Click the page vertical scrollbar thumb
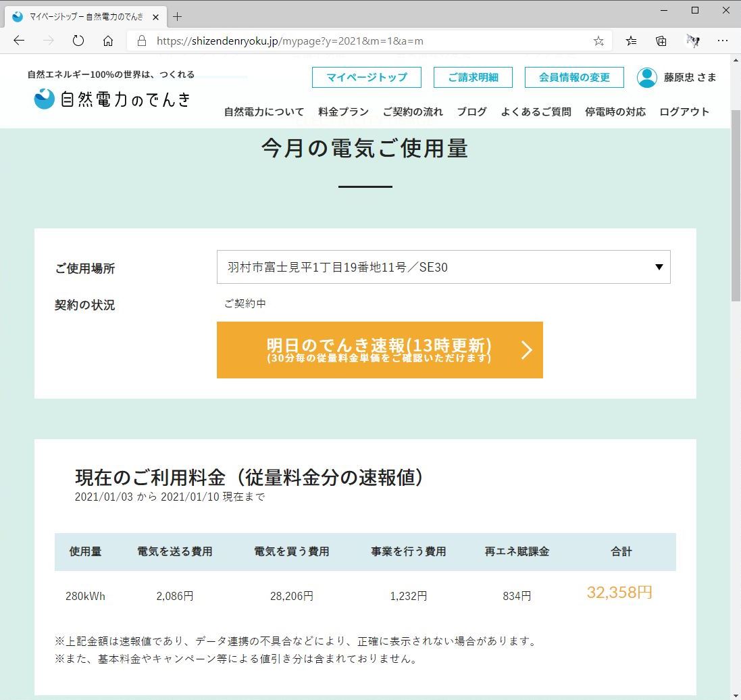 (736, 205)
